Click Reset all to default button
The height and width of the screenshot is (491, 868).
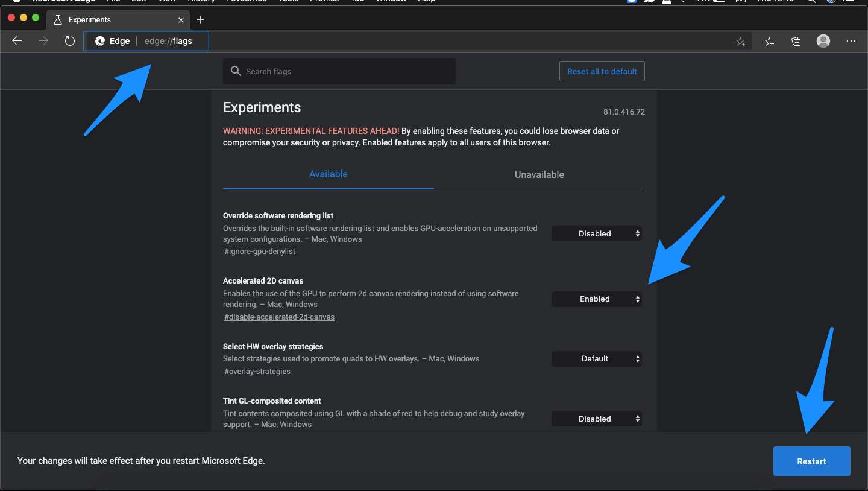[602, 71]
